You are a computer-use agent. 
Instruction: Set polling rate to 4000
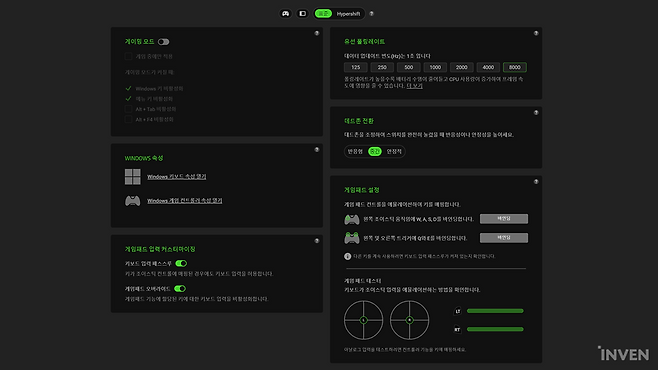coord(488,67)
